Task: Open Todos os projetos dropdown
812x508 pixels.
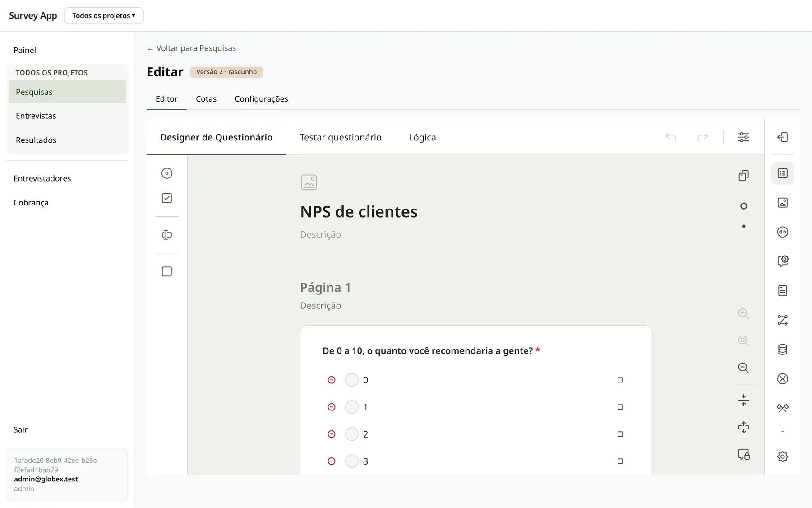Action: 104,16
